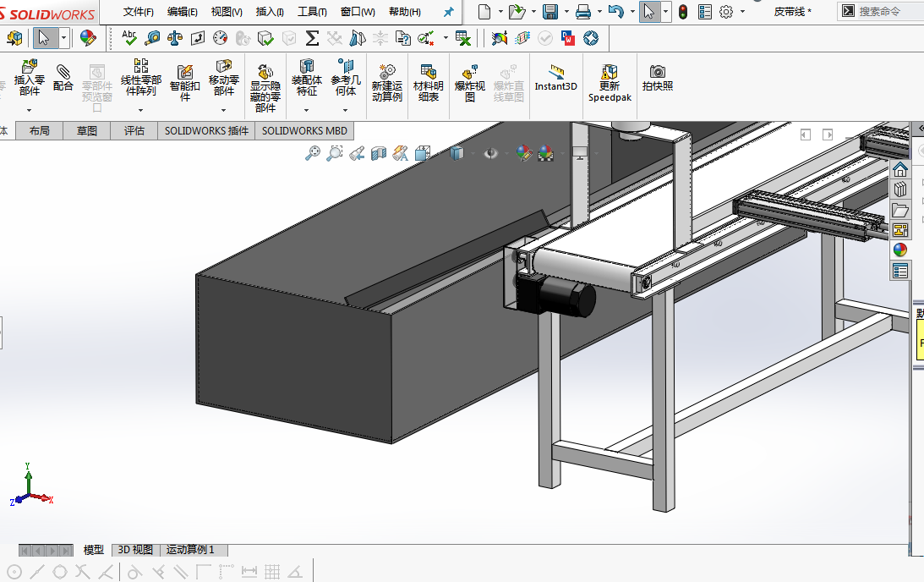Expand 装配体特征 dropdown arrow
This screenshot has height=582, width=924.
tap(306, 110)
